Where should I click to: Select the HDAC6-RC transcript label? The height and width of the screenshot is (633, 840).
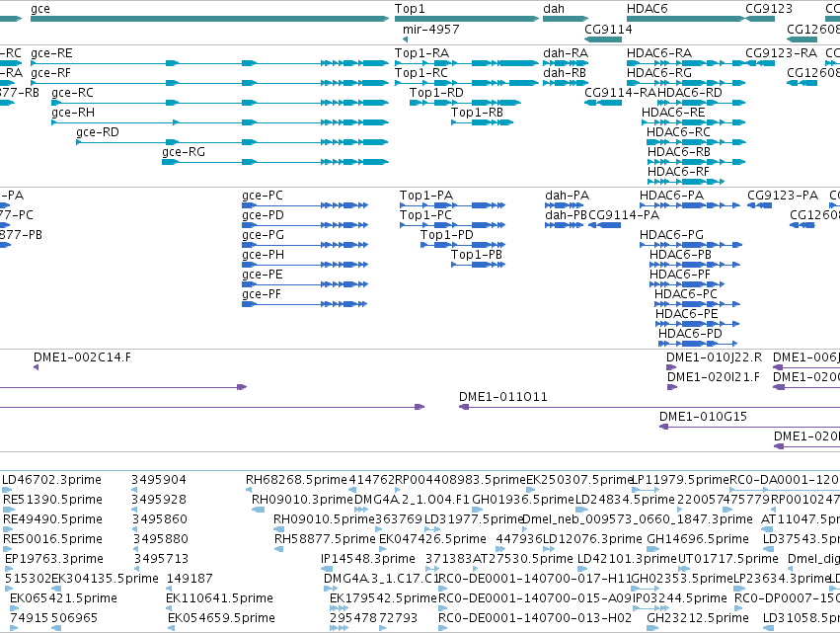click(678, 132)
